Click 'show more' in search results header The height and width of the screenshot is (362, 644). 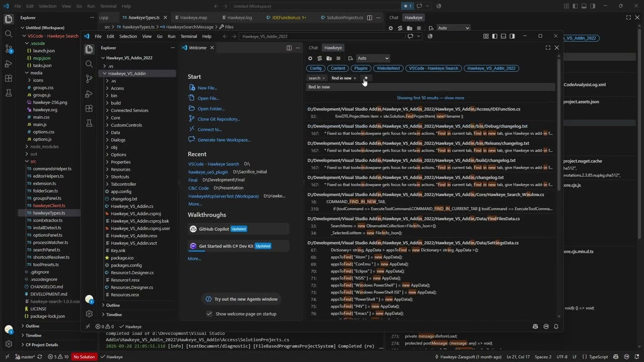(454, 98)
